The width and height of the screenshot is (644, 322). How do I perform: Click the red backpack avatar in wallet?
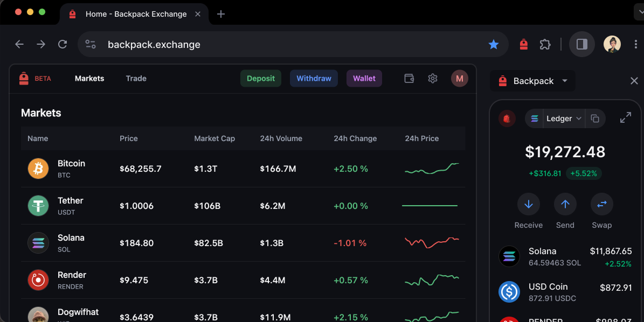[507, 118]
